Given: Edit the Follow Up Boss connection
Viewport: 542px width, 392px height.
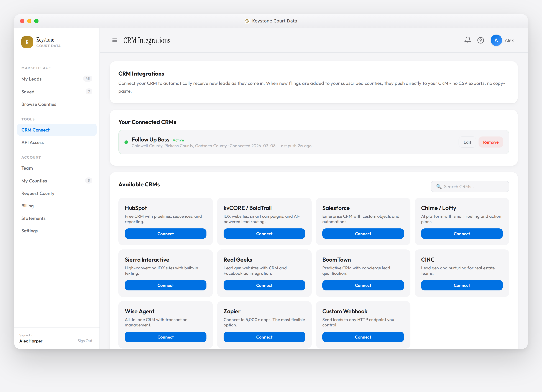Looking at the screenshot, I should pos(467,142).
